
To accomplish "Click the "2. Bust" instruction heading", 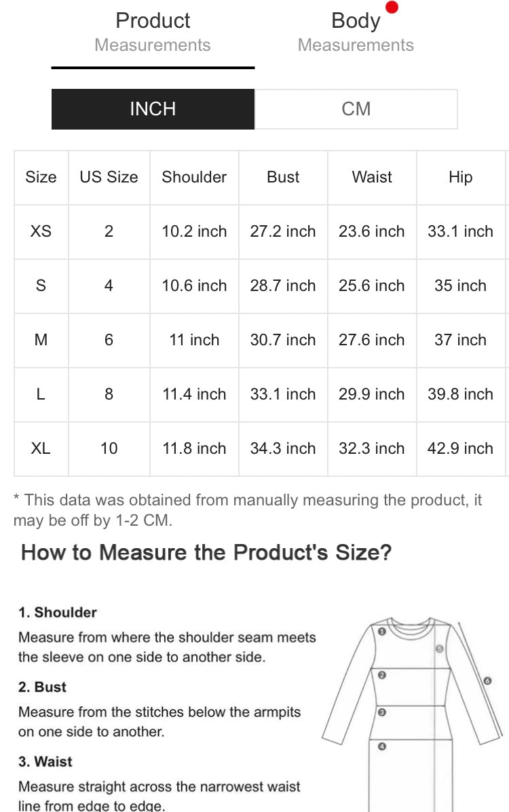I will 42,687.
